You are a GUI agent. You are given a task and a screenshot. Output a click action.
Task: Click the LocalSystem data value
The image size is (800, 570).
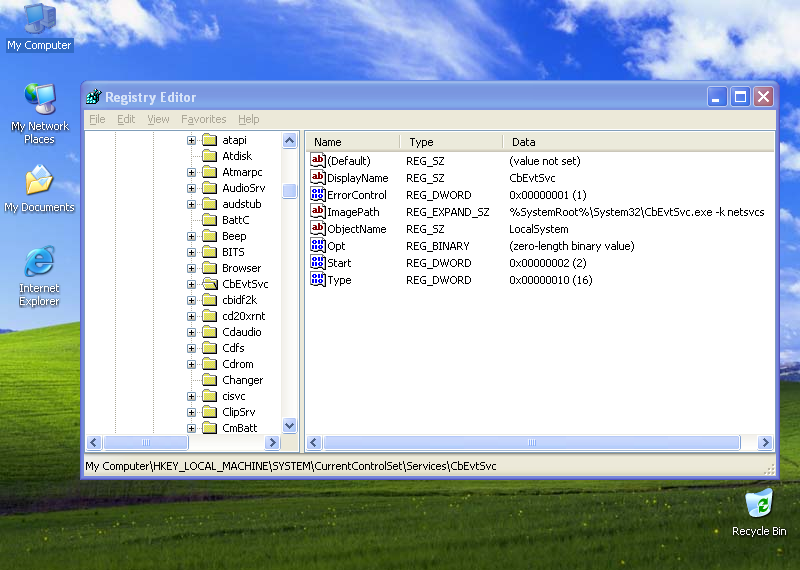pos(539,229)
